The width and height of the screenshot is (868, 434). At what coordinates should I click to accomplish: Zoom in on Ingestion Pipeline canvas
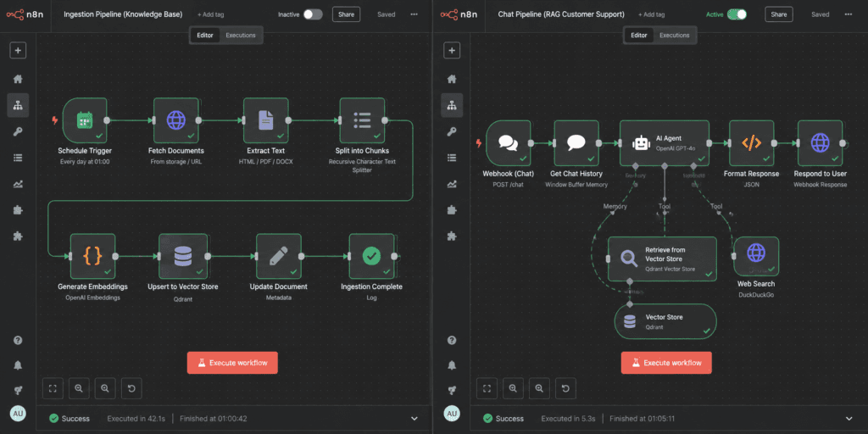coord(105,388)
